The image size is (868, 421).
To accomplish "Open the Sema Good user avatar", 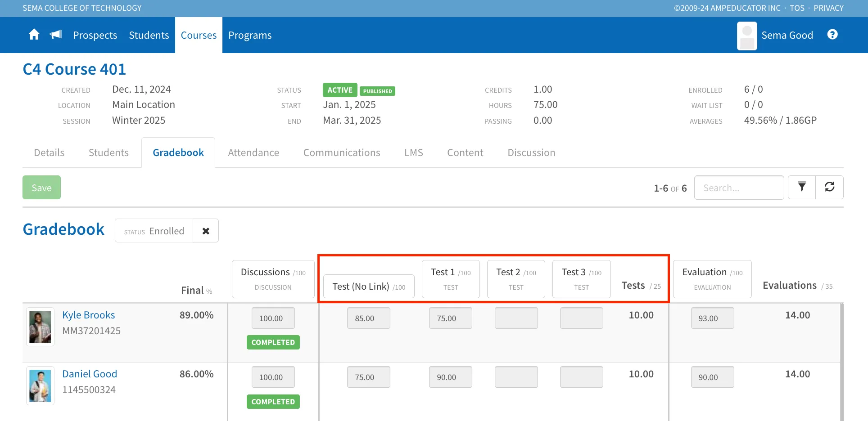I will click(x=747, y=36).
